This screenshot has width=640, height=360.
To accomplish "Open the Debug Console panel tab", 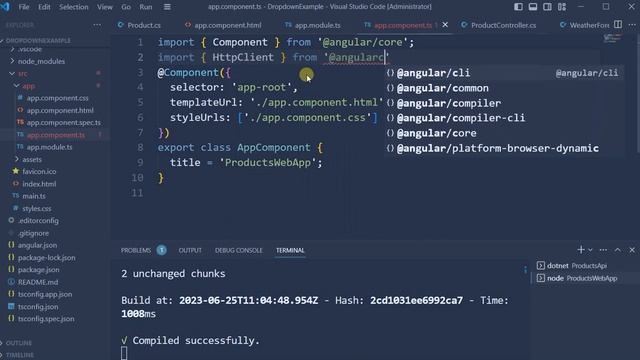I will [239, 250].
